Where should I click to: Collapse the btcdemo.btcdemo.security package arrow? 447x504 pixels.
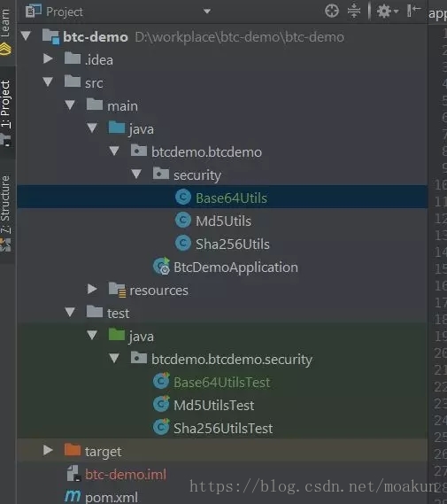click(x=114, y=358)
